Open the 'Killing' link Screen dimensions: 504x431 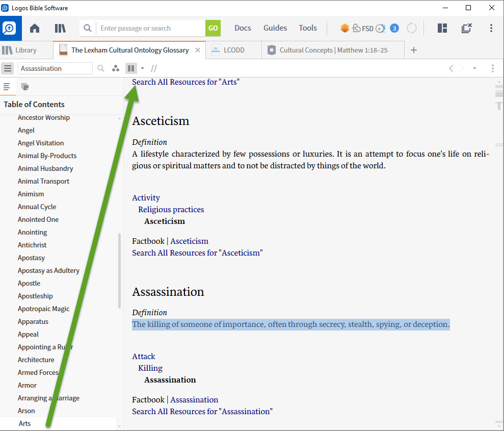click(x=150, y=368)
